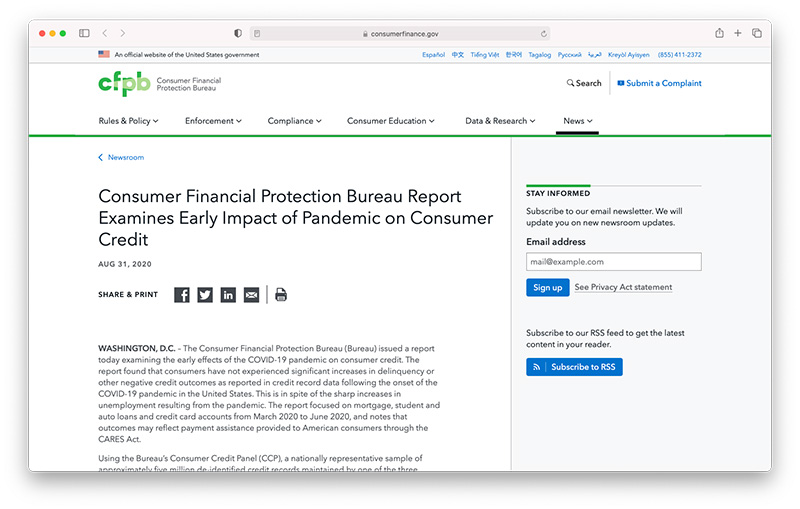The image size is (800, 509).
Task: Click the US flag icon
Action: click(x=104, y=54)
